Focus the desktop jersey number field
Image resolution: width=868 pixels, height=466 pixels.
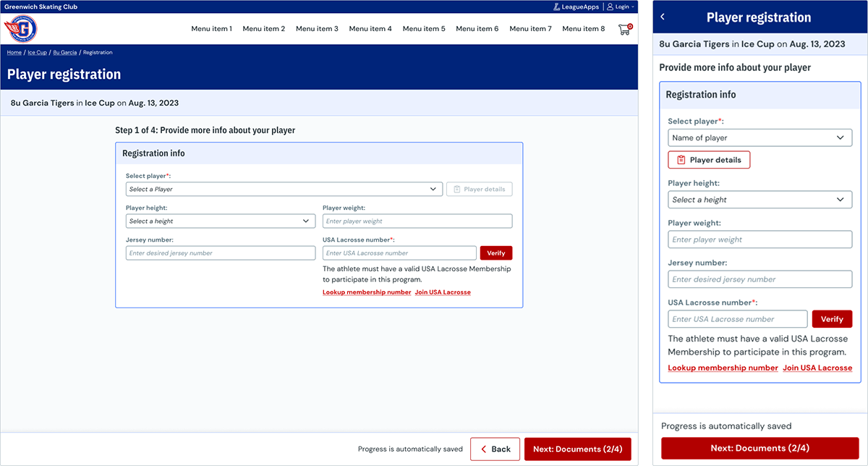point(221,253)
